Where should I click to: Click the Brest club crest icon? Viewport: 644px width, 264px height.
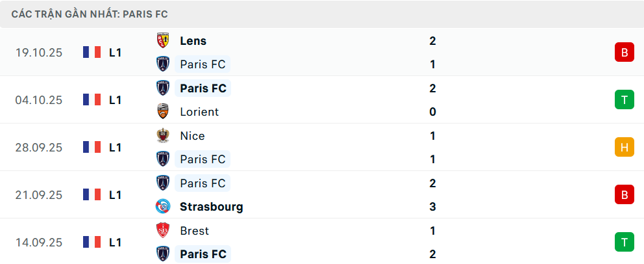pos(163,231)
